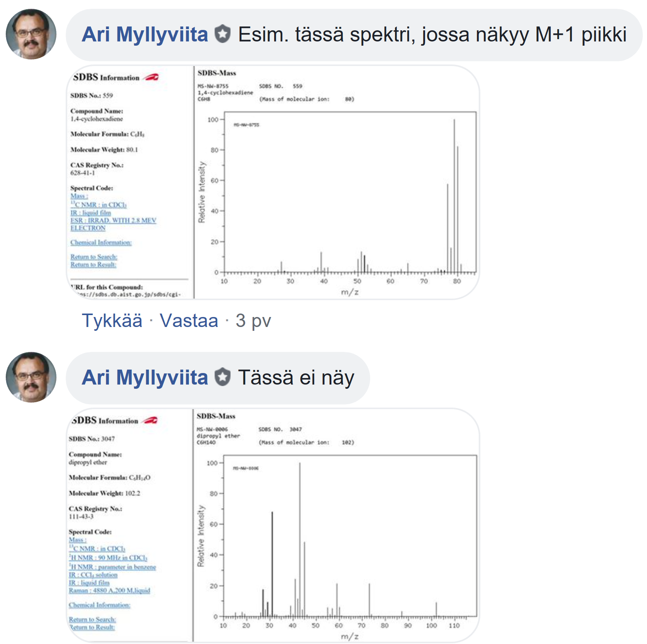This screenshot has width=647, height=644.
Task: Click 'Chemical Information:' in the dipropyl ether image
Action: coord(99,605)
